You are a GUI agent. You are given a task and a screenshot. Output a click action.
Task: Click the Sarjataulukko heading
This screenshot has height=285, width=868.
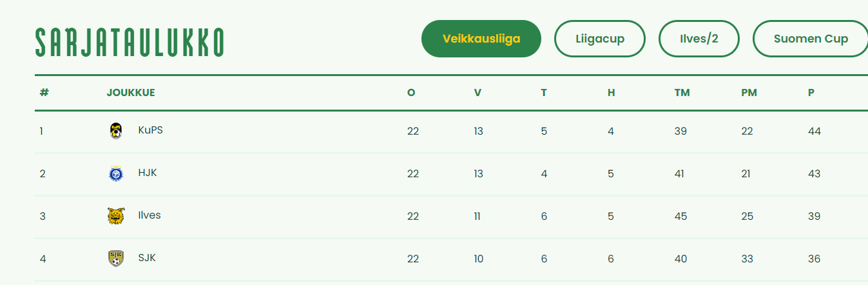(x=130, y=43)
